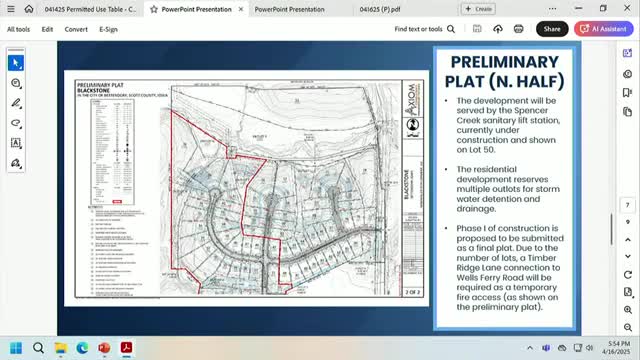Image resolution: width=640 pixels, height=360 pixels.
Task: Open the Edit menu
Action: pos(47,29)
